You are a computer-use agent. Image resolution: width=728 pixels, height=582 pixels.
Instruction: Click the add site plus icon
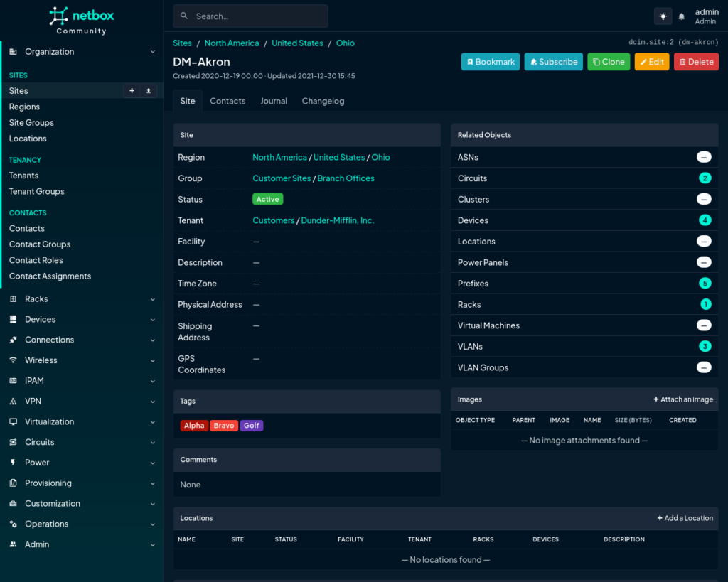pyautogui.click(x=132, y=91)
